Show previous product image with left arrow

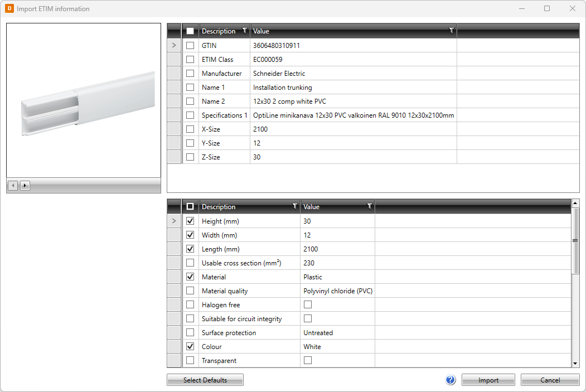pyautogui.click(x=13, y=185)
